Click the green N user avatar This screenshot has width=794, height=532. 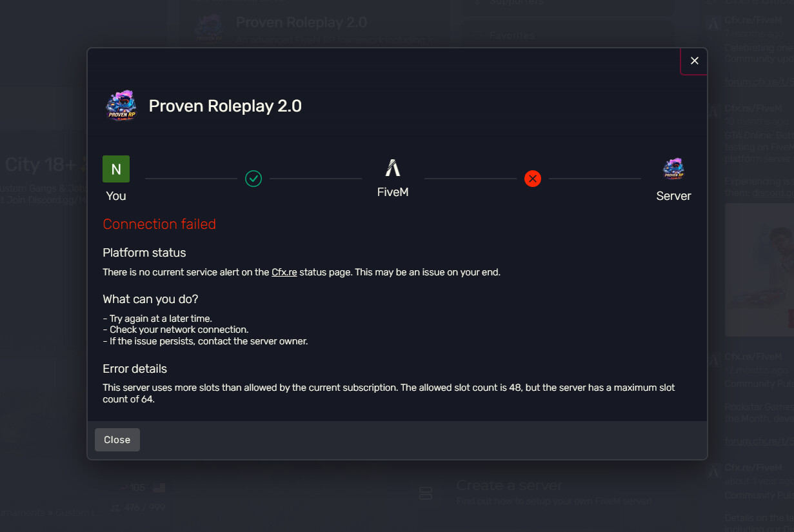pos(116,169)
